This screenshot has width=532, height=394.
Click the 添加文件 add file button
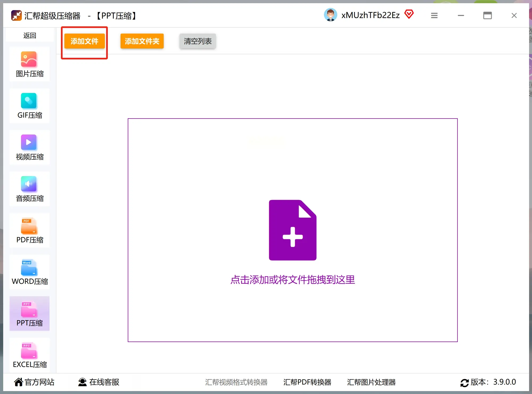click(x=84, y=41)
